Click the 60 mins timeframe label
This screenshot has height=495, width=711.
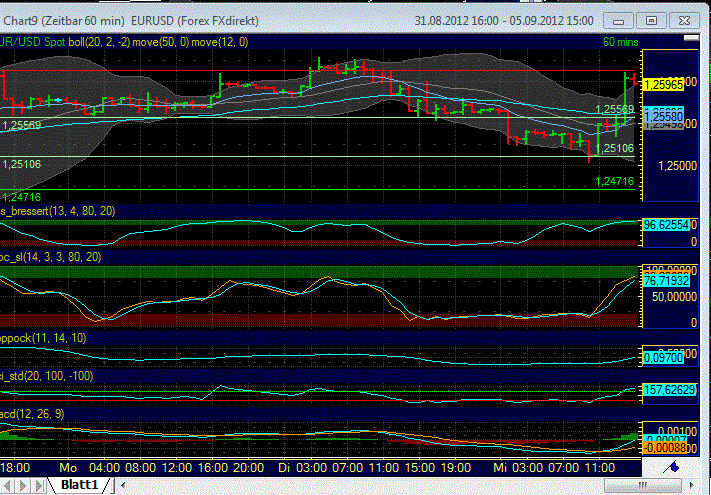point(621,42)
